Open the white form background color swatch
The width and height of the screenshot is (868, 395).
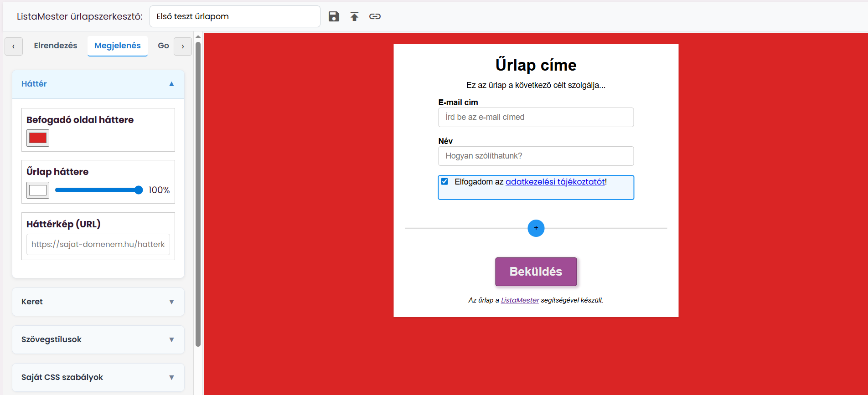click(x=38, y=190)
